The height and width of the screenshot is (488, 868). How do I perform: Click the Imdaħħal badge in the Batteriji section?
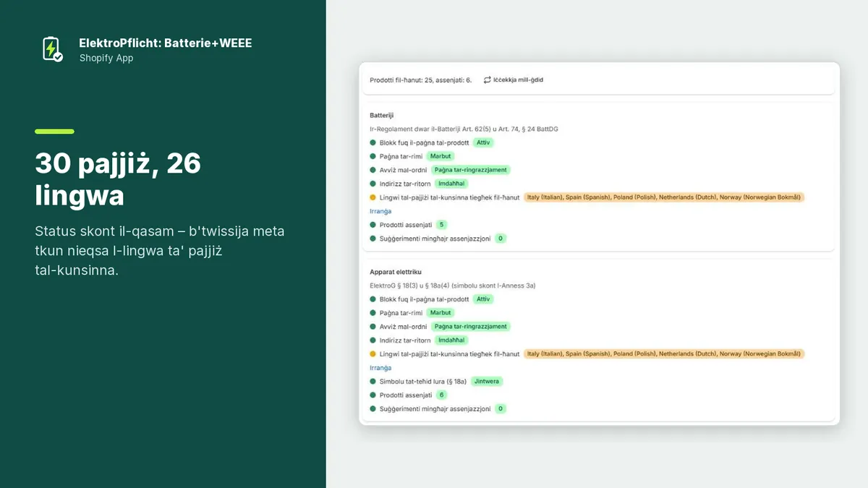451,184
